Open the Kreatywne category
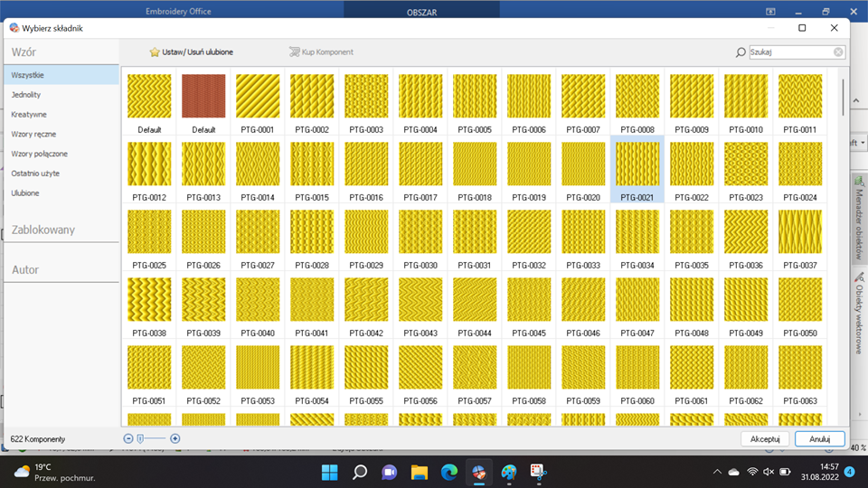Screen dimensions: 868x488 point(29,115)
